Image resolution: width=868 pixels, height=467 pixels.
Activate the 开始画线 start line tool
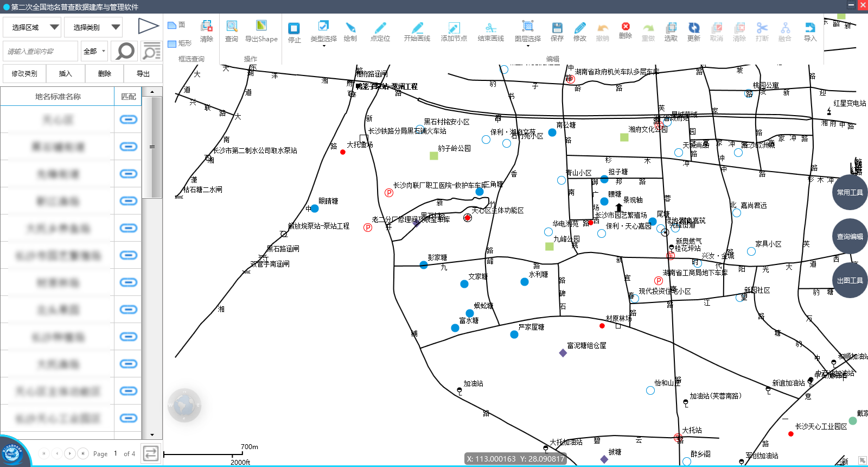417,31
